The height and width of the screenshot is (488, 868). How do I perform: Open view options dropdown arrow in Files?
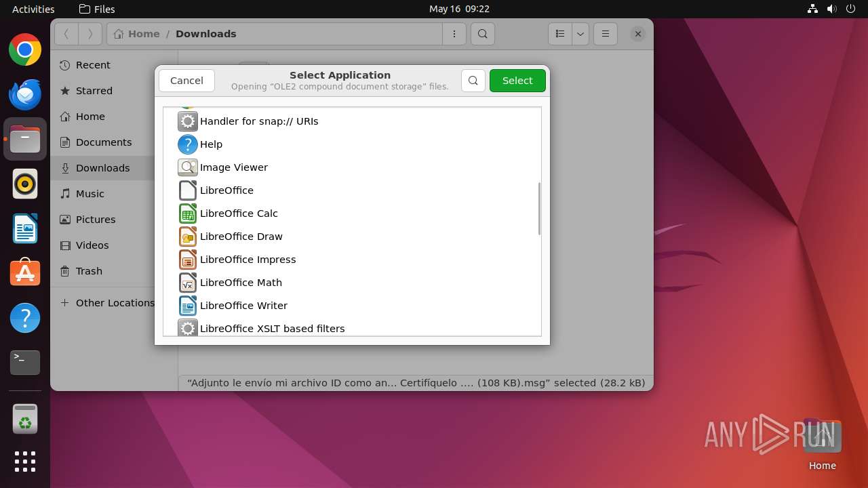(x=580, y=34)
